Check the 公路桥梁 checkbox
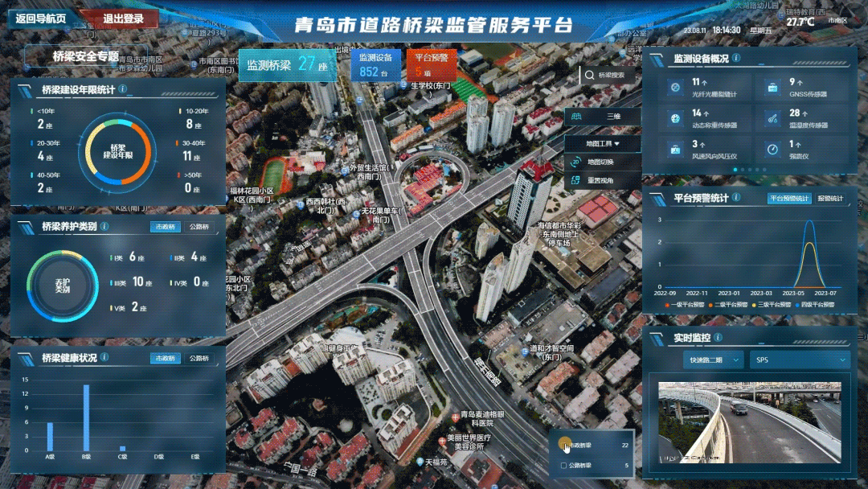This screenshot has height=489, width=868. pos(563,466)
